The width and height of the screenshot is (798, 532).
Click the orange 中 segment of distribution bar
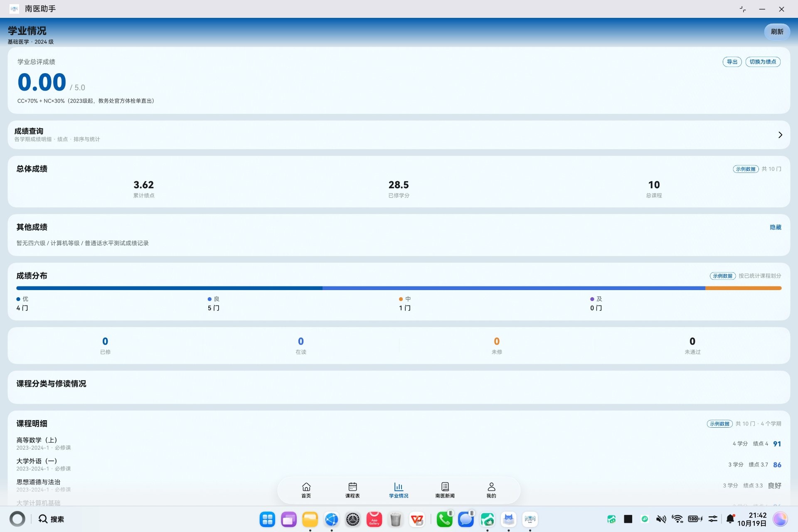click(x=743, y=288)
